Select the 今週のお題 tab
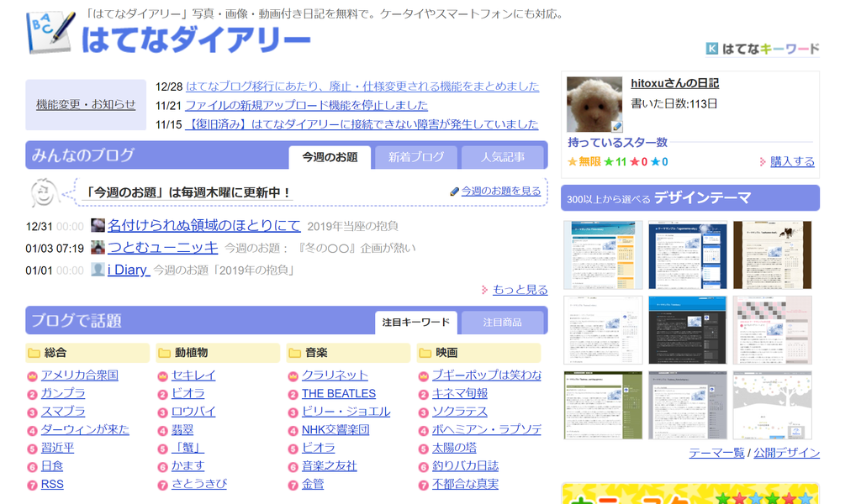Viewport: 861px width, 504px height. pos(330,157)
